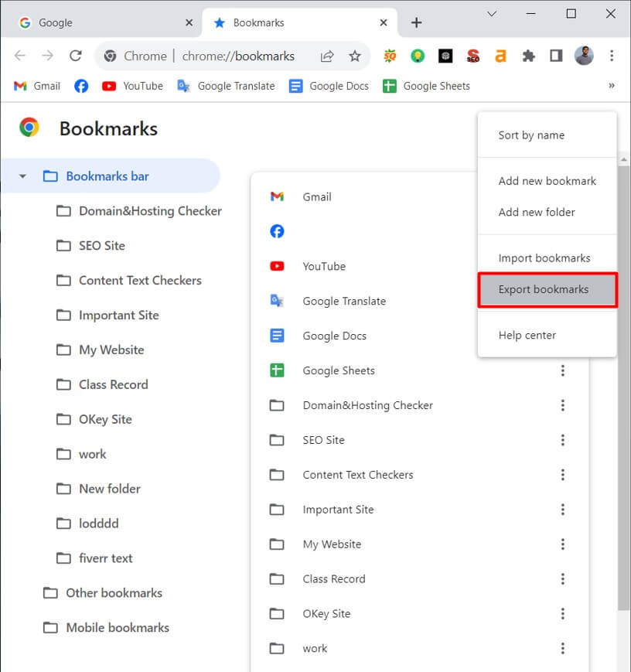This screenshot has width=631, height=672.
Task: Select Mobile bookmarks folder in sidebar
Action: (x=106, y=627)
